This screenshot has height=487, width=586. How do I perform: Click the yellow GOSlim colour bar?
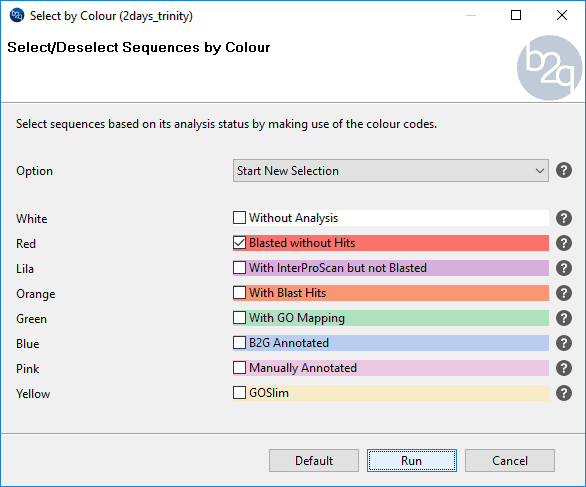(x=391, y=393)
